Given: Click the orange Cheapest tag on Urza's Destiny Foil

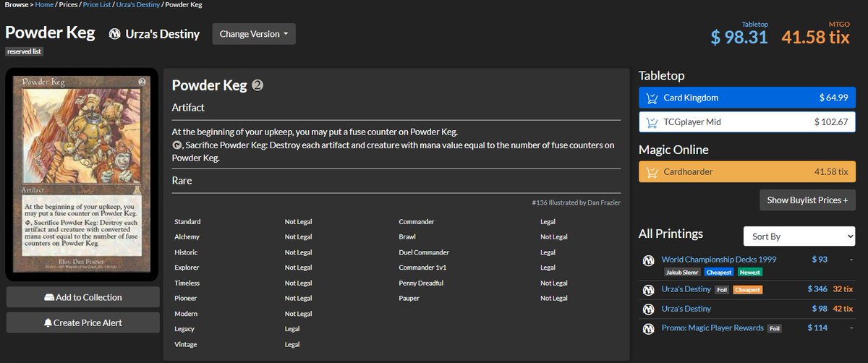Looking at the screenshot, I should click(747, 290).
